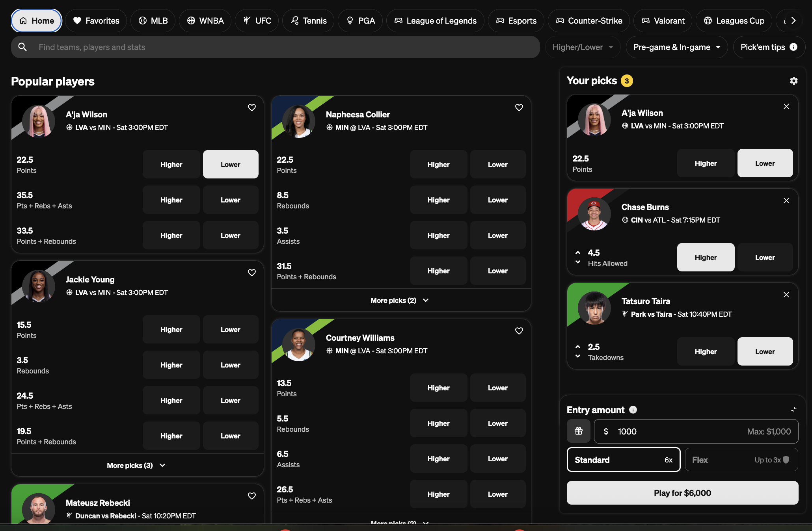Image resolution: width=812 pixels, height=531 pixels.
Task: Select Standard 6x entry type
Action: click(x=624, y=460)
